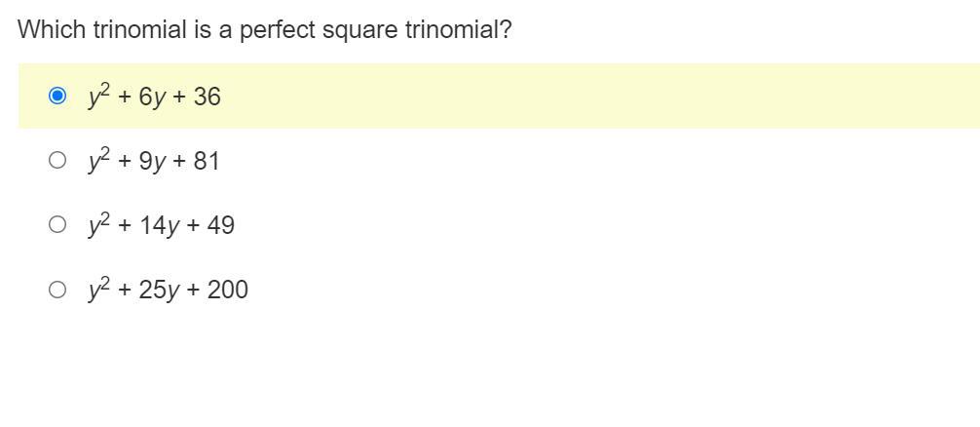Viewport: 980px width, 427px height.
Task: Choose the y² + 9y + 81 radio button
Action: 57,161
